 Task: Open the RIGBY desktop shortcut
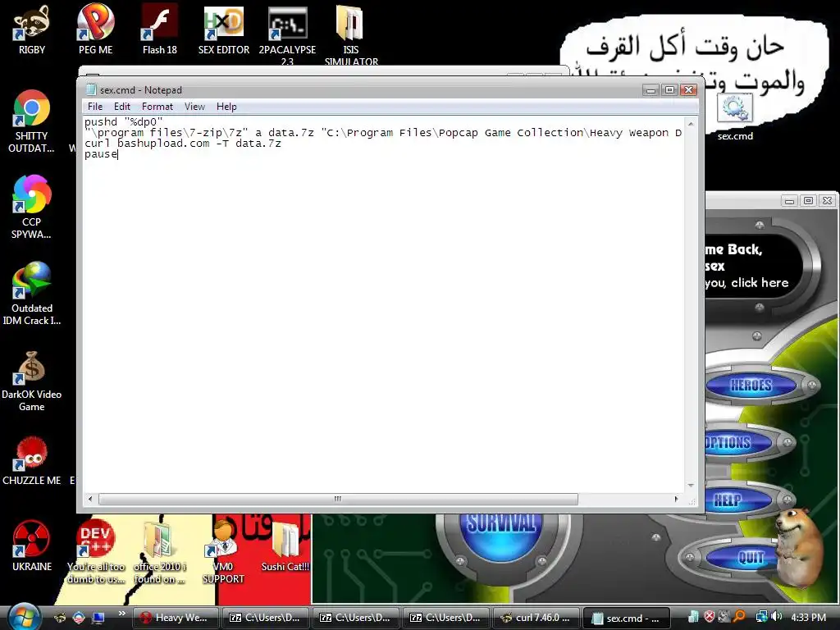point(32,30)
